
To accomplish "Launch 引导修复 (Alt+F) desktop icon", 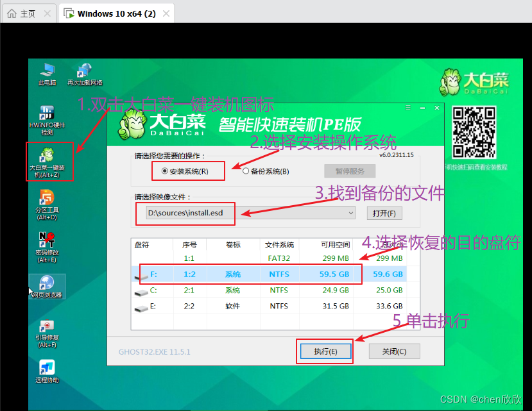I will point(47,334).
